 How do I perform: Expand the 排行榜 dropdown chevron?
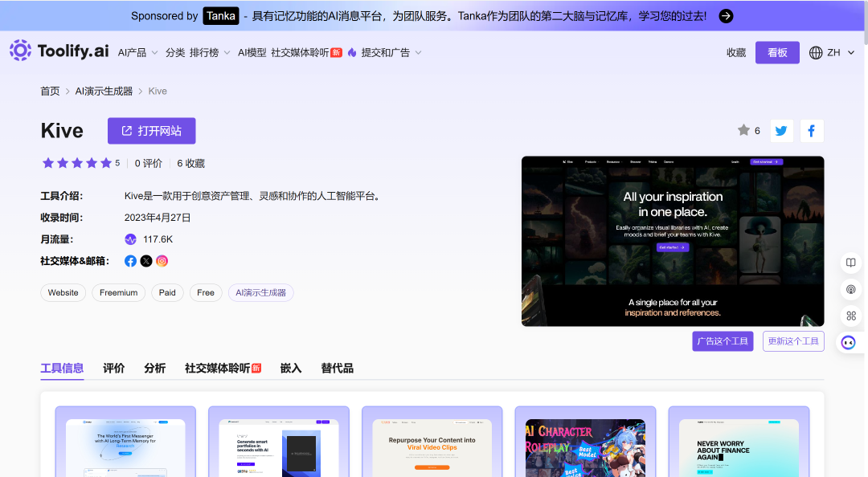(x=227, y=53)
